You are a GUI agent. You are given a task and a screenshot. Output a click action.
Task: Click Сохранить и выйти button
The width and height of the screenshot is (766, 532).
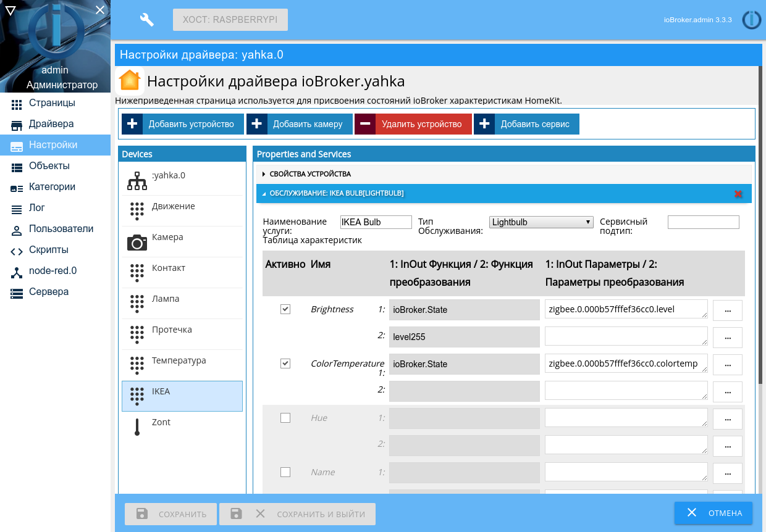297,514
